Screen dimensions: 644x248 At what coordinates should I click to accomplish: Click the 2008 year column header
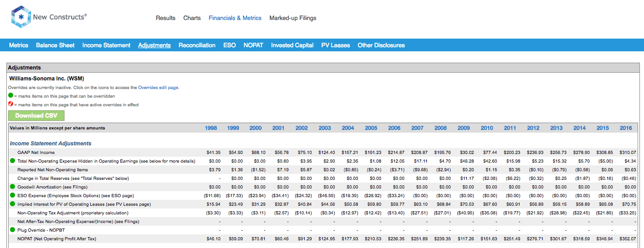click(x=441, y=128)
